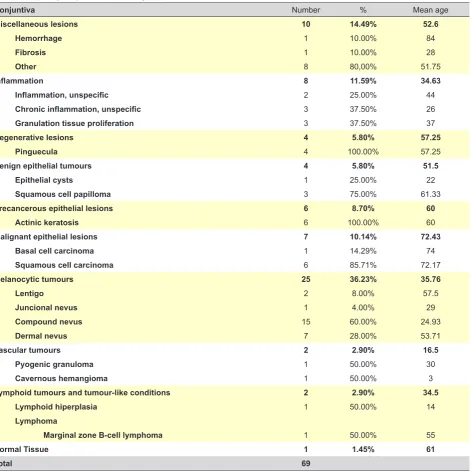The image size is (471, 471).
Task: Click the 10.14% percentage cell
Action: click(363, 237)
